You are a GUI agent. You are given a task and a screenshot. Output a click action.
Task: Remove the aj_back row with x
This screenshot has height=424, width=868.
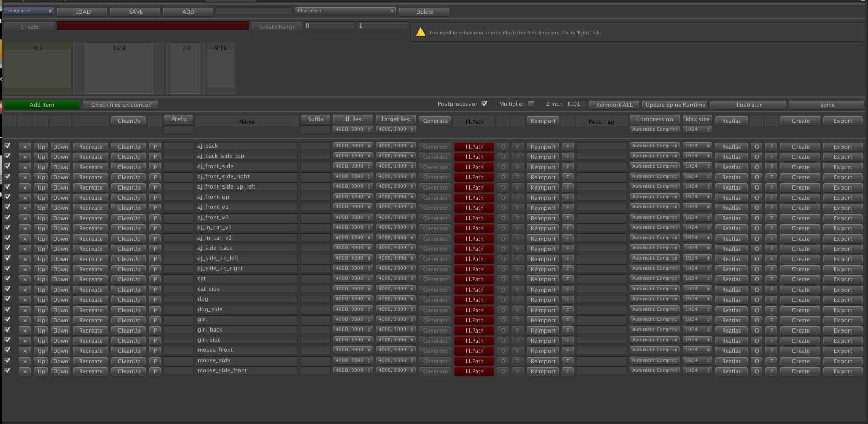coord(24,147)
